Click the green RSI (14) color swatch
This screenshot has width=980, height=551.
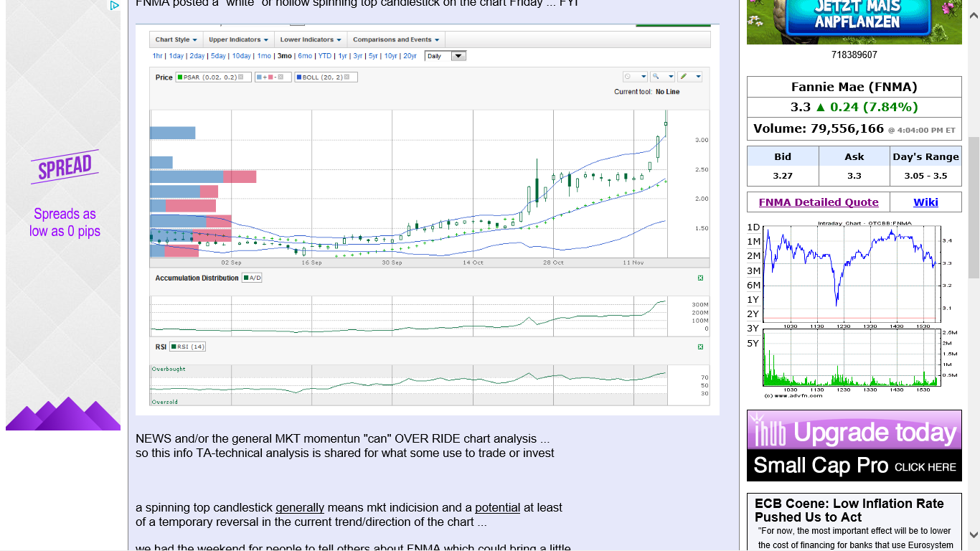pos(174,347)
